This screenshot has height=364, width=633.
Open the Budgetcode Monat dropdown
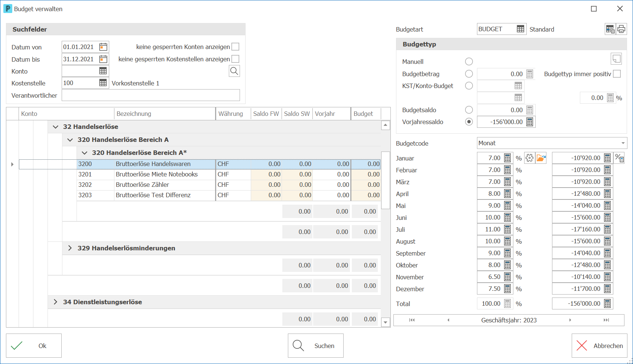pos(623,143)
